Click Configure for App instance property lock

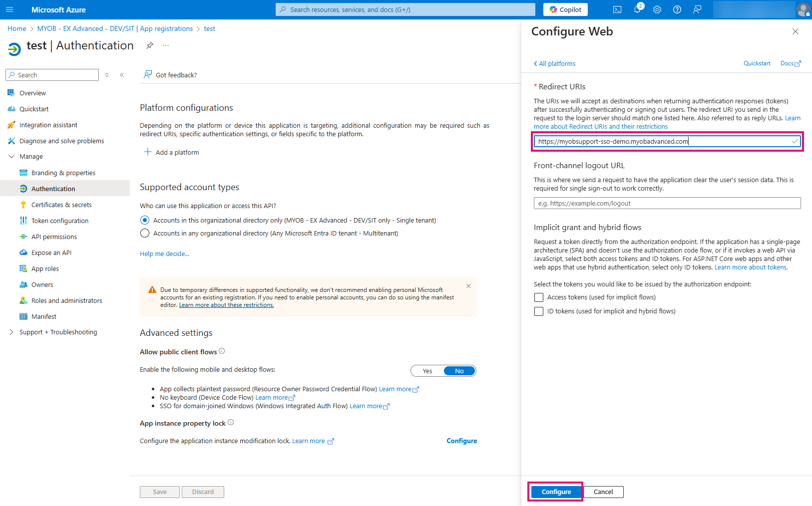(461, 441)
